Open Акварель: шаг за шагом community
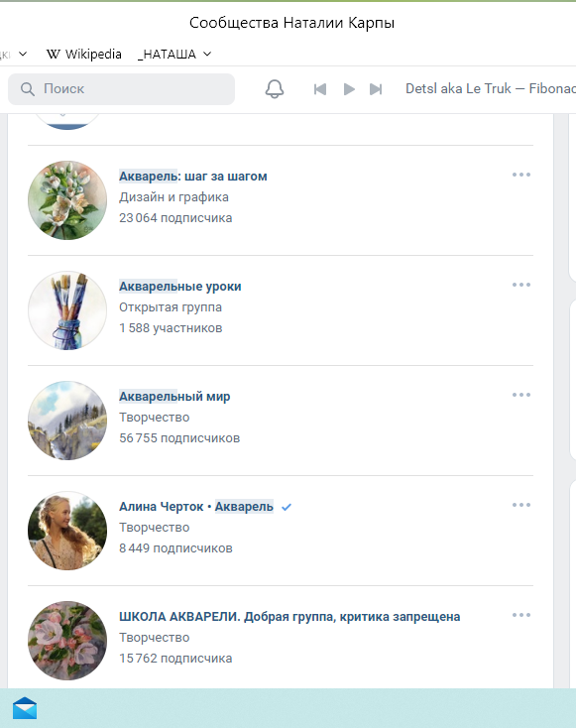The width and height of the screenshot is (576, 728). click(193, 177)
